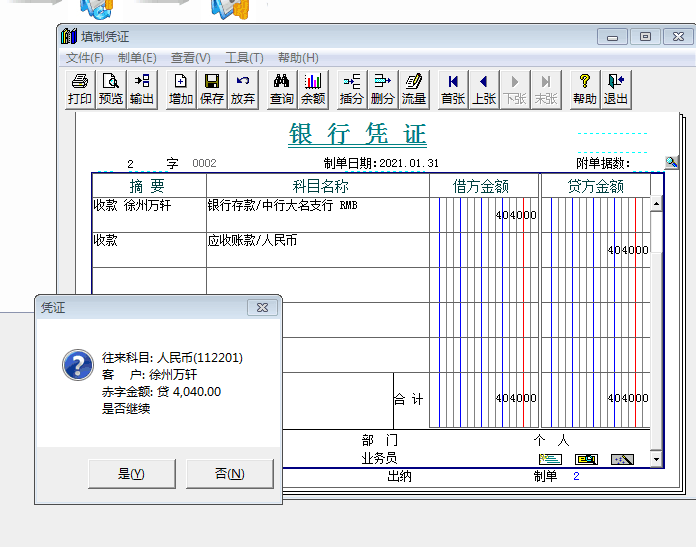Image resolution: width=696 pixels, height=547 pixels.
Task: Click voucher table scrollbar up arrow
Action: coord(656,204)
